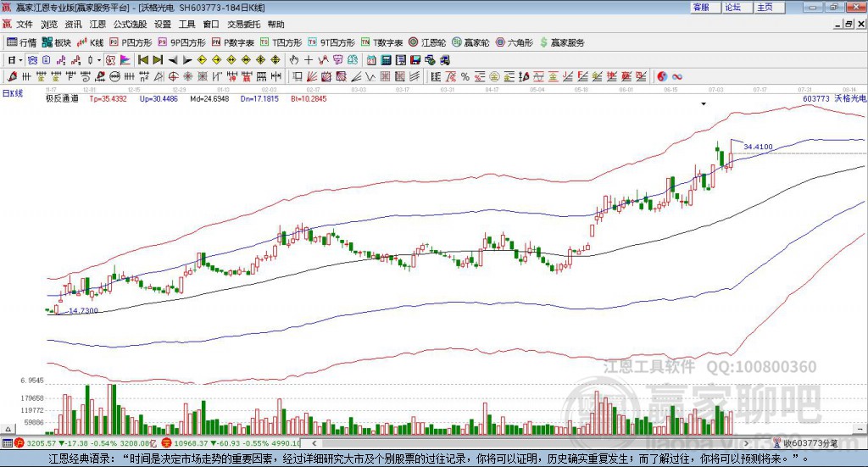
Task: Open the 板块 sector view
Action: [x=57, y=42]
